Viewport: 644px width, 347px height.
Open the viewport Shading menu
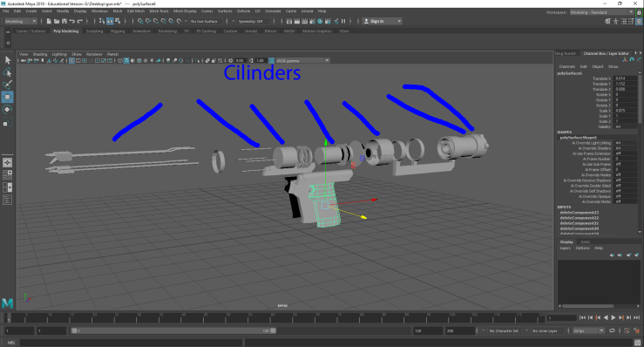(40, 54)
